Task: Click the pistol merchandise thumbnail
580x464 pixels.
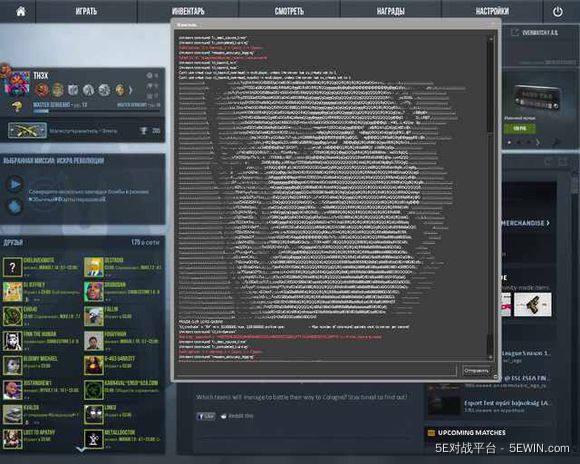Action: (533, 305)
